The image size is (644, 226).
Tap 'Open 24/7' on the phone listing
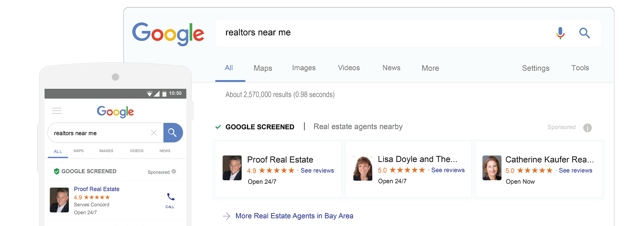(85, 212)
